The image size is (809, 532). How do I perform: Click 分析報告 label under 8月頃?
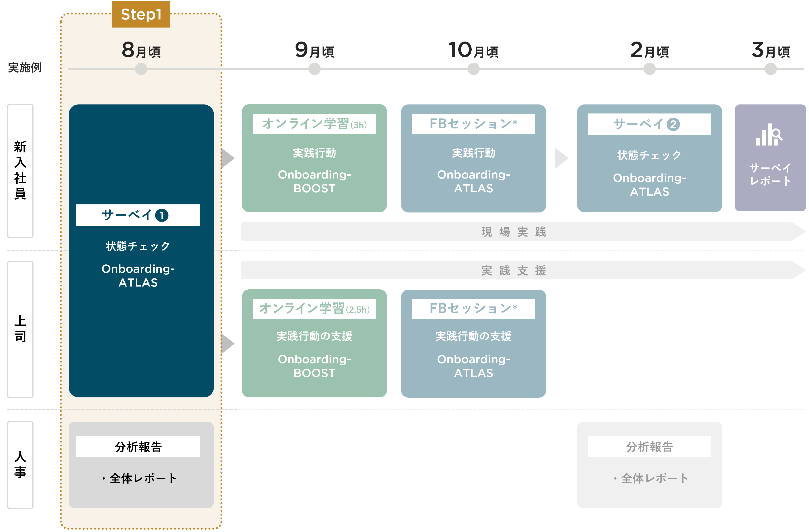(138, 446)
